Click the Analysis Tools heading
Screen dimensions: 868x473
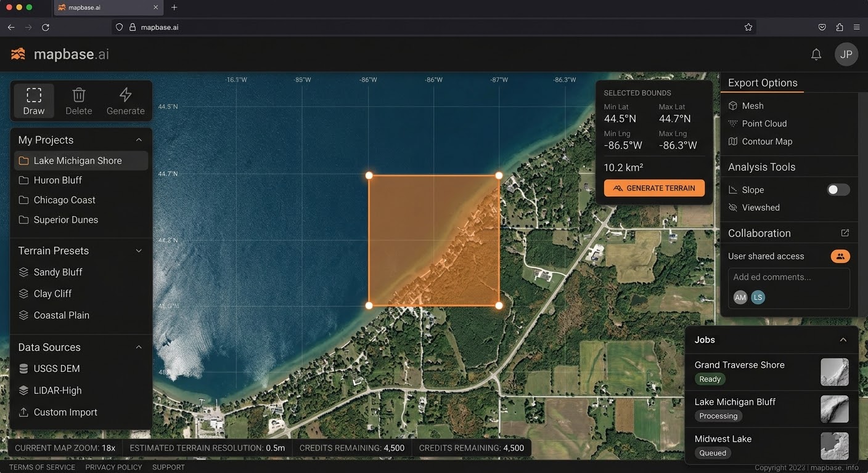[762, 167]
